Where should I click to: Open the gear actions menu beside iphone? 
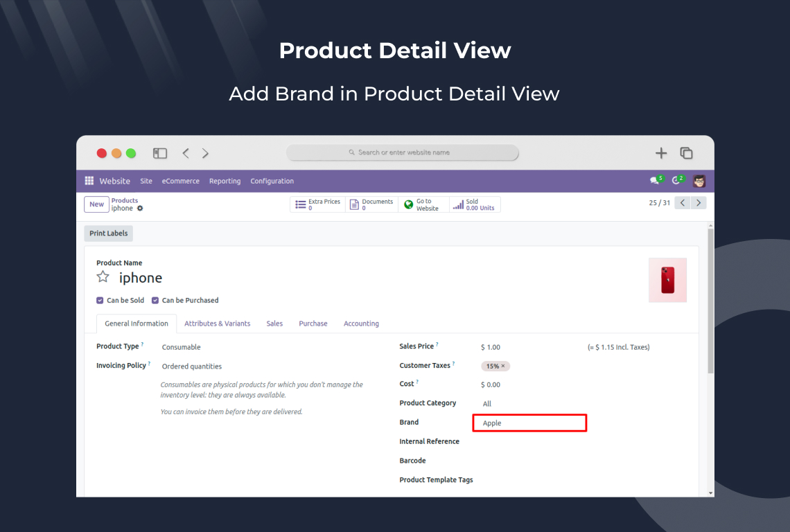(x=140, y=208)
